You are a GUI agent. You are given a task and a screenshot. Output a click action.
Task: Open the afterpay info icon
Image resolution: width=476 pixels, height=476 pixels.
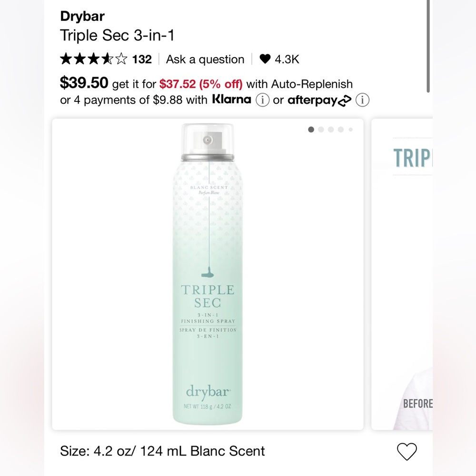pos(363,100)
